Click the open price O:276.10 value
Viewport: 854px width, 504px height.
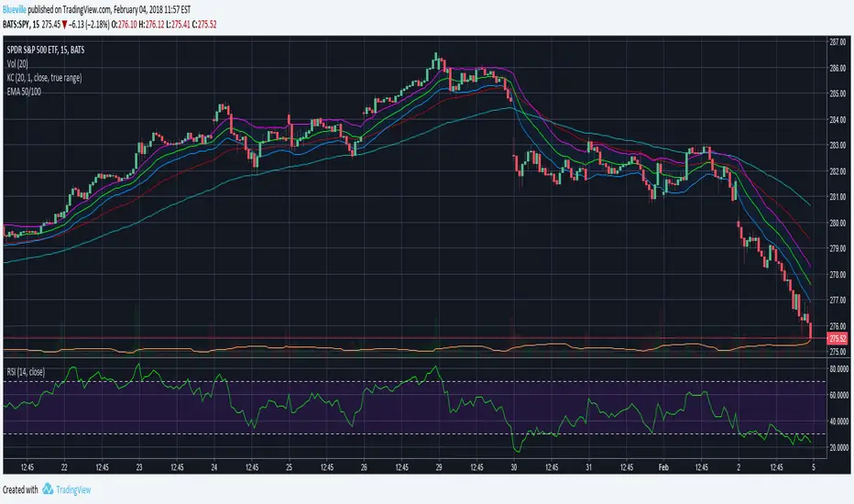125,25
